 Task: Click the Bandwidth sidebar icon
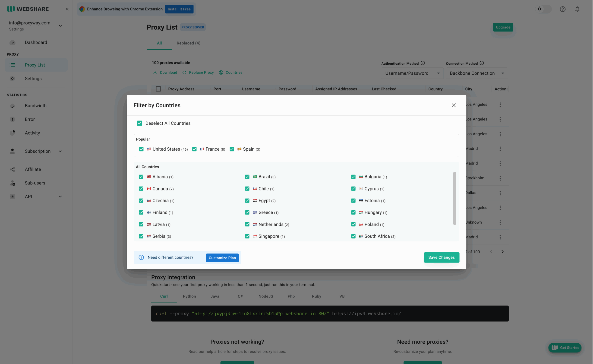[13, 106]
